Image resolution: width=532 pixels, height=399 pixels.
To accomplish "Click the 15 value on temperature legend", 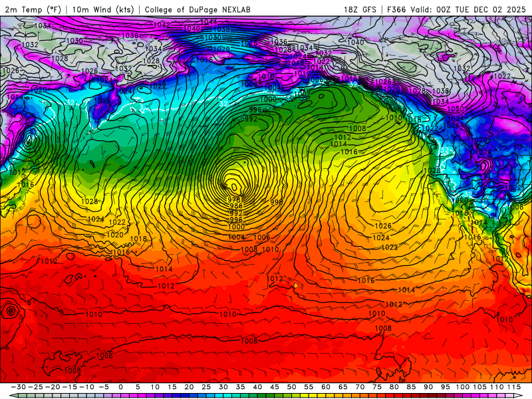I will 172,387.
